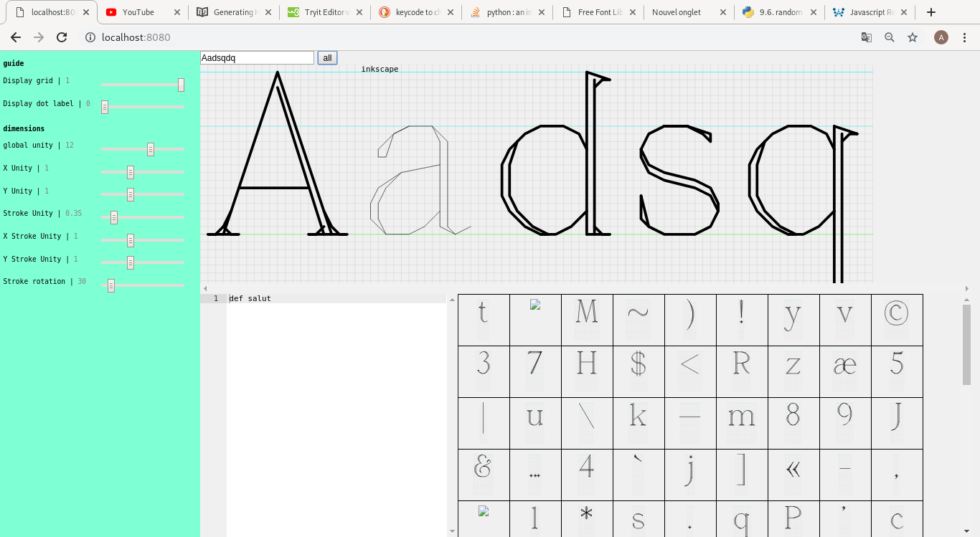Toggle the Display dot label slider
980x537 pixels.
[x=105, y=108]
